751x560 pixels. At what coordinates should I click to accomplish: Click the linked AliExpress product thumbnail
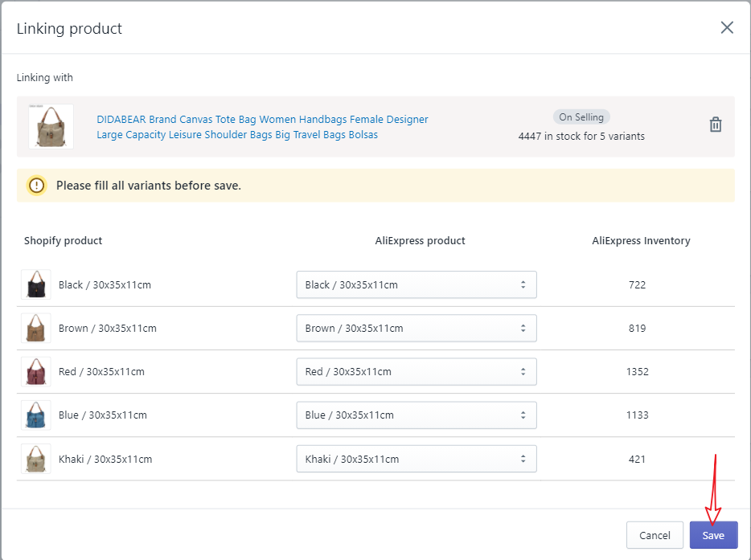point(51,126)
